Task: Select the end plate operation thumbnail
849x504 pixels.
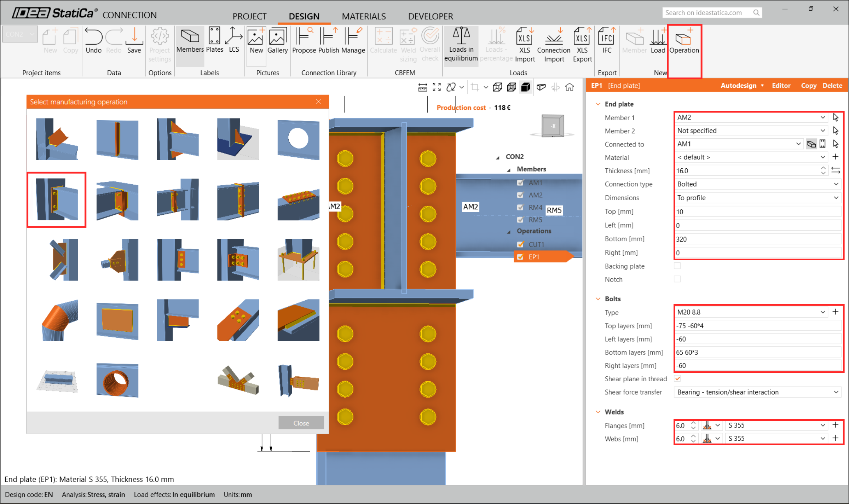Action: [57, 199]
